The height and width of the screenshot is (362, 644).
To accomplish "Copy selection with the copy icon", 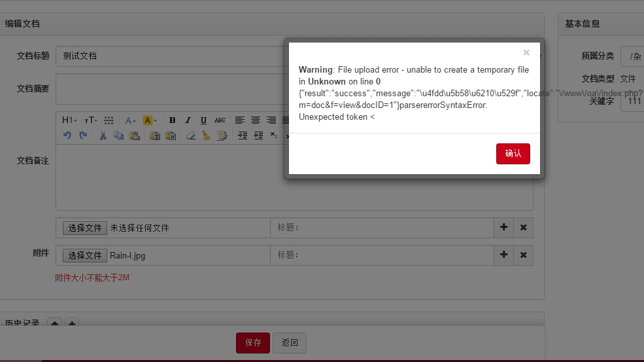I will [119, 136].
